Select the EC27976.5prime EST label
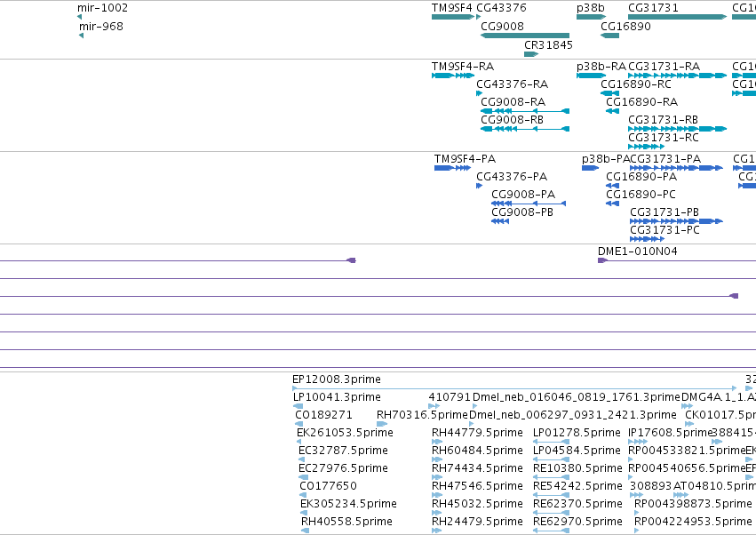 coord(343,468)
